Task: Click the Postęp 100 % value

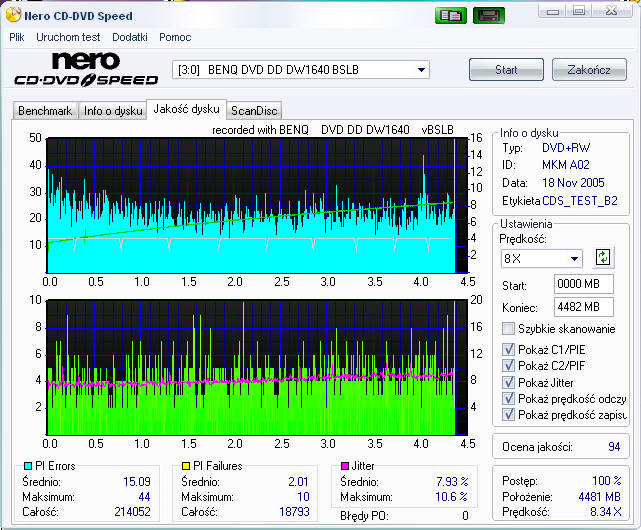Action: 607,481
